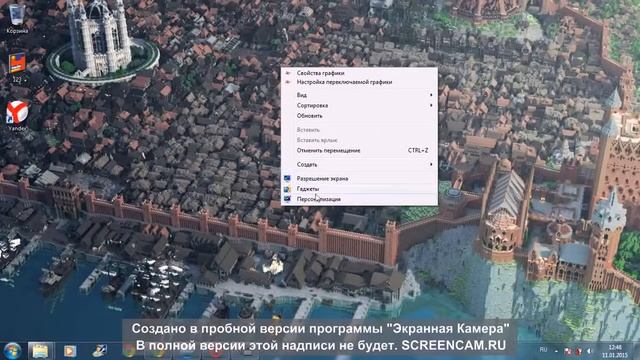Click the submenu arrow beside Сортировка
Viewport: 640px width, 360px height.
(431, 105)
